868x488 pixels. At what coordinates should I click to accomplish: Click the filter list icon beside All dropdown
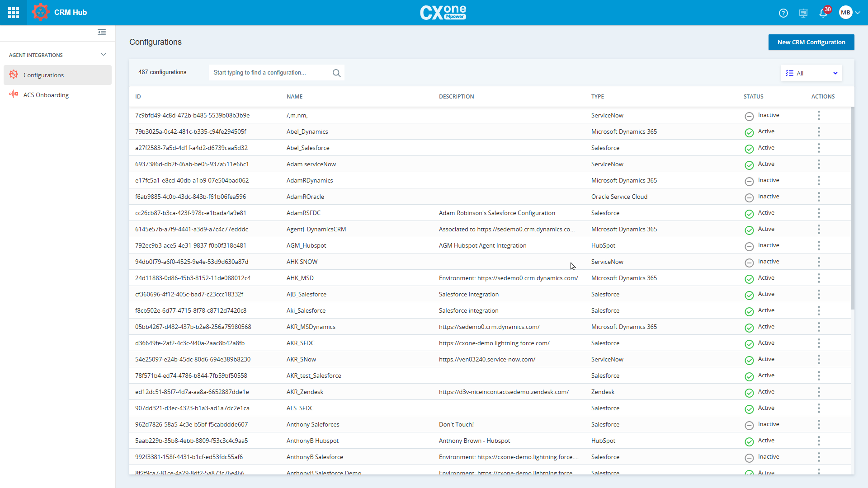pos(790,73)
